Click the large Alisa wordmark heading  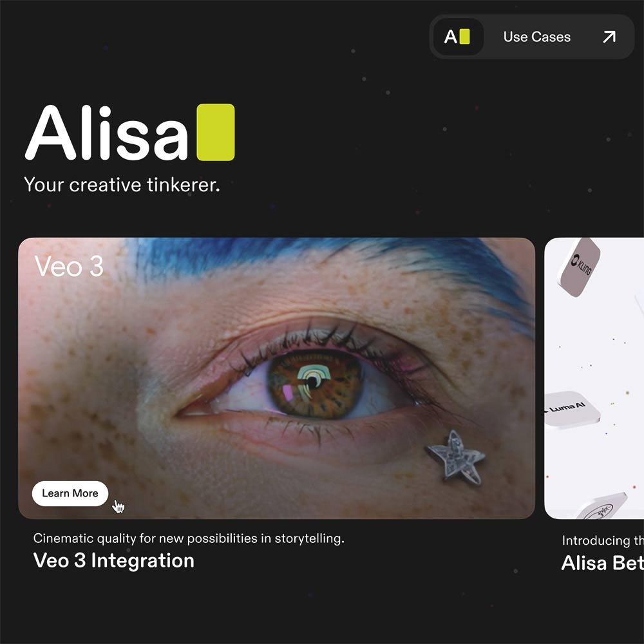tap(107, 132)
